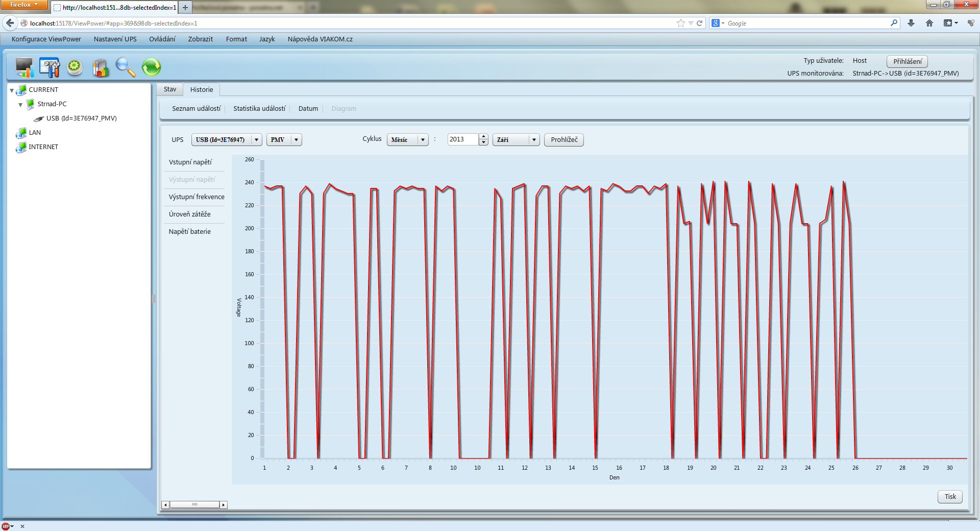Click the green gear button icon
This screenshot has height=531, width=980.
(75, 67)
